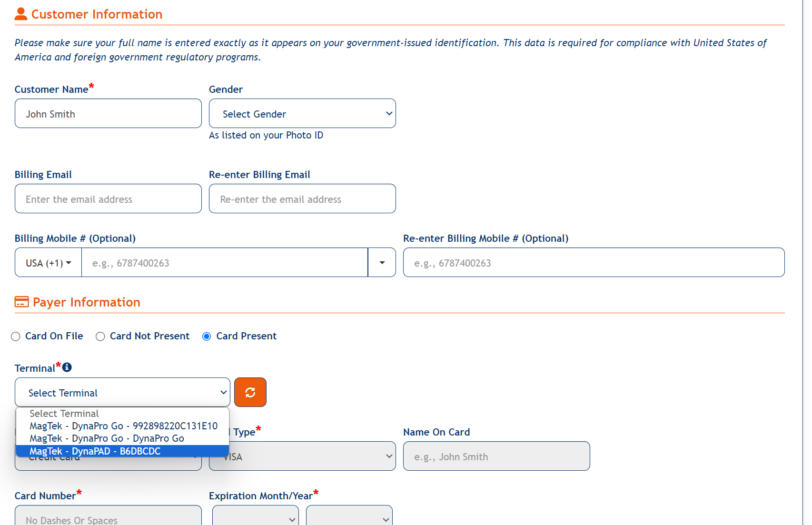The width and height of the screenshot is (812, 525).
Task: Click the arrow beside Billing Mobile field
Action: 382,262
